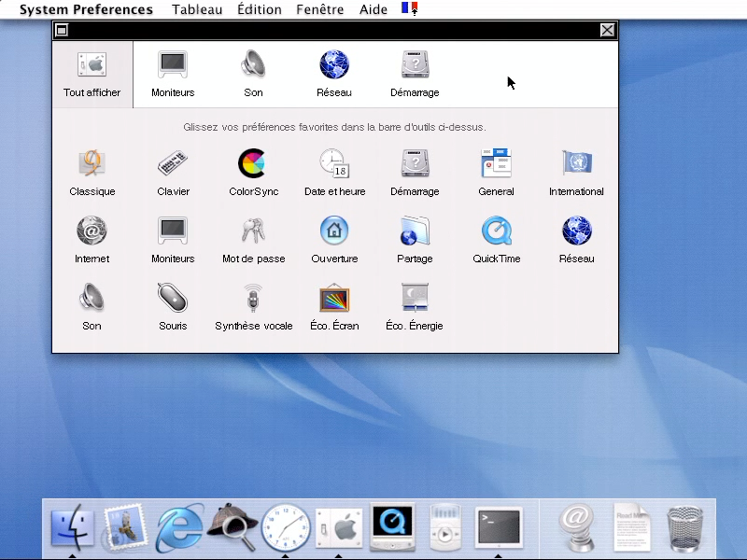Open Son in the main preferences grid
Viewport: 747px width, 560px height.
pyautogui.click(x=92, y=307)
